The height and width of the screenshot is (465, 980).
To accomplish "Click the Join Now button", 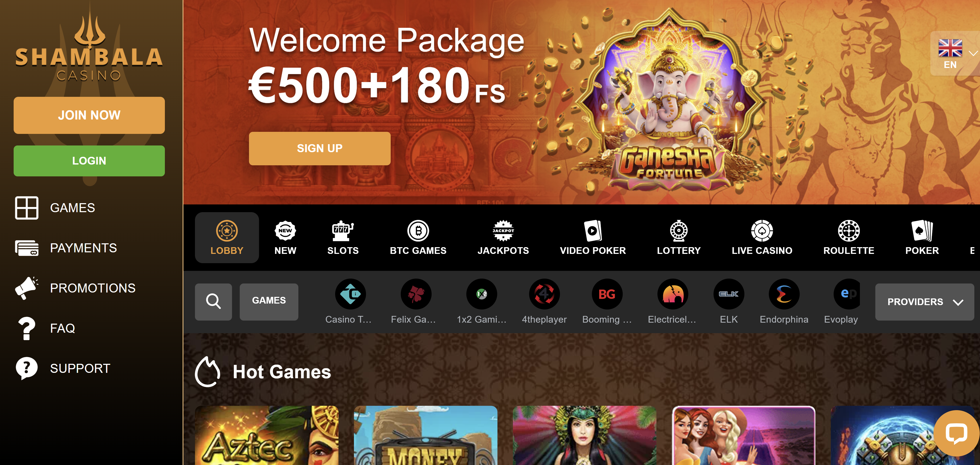I will 89,115.
